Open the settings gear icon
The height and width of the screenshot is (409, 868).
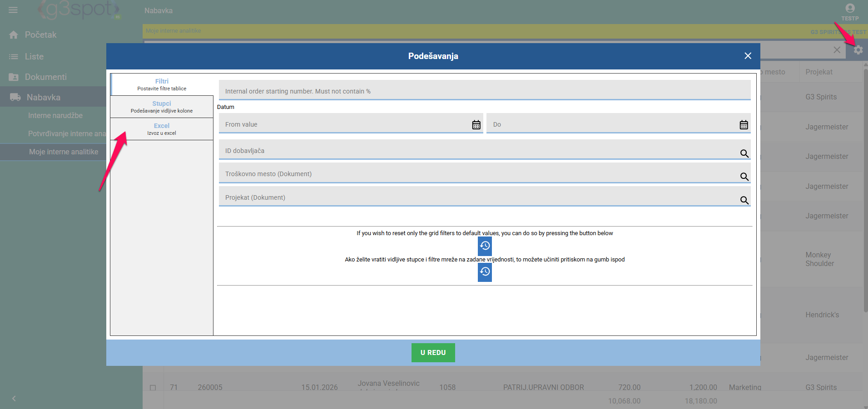pyautogui.click(x=858, y=50)
